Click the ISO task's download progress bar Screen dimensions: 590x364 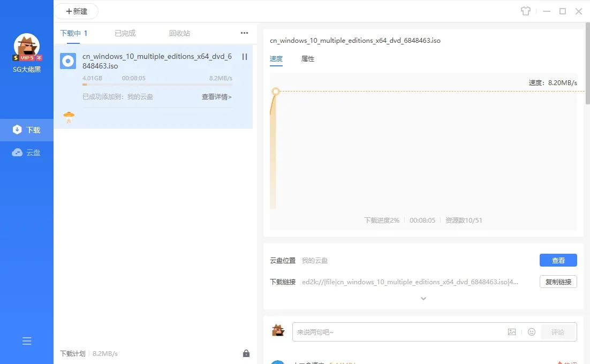(x=157, y=85)
